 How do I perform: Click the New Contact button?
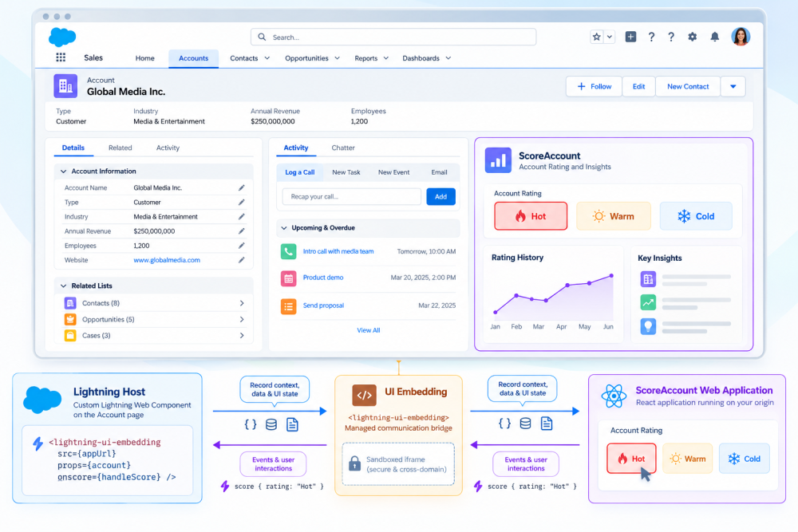click(x=688, y=86)
